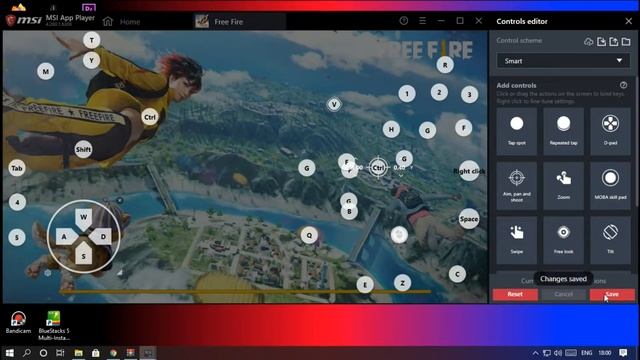Open the Bandicam desktop shortcut

(18, 322)
